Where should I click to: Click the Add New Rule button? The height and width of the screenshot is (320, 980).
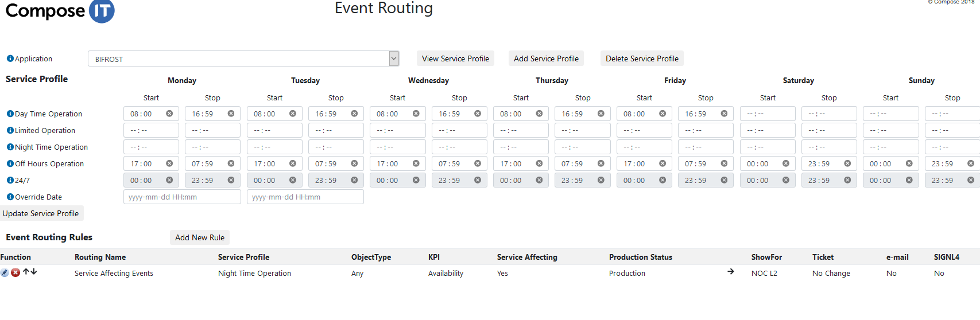(200, 237)
